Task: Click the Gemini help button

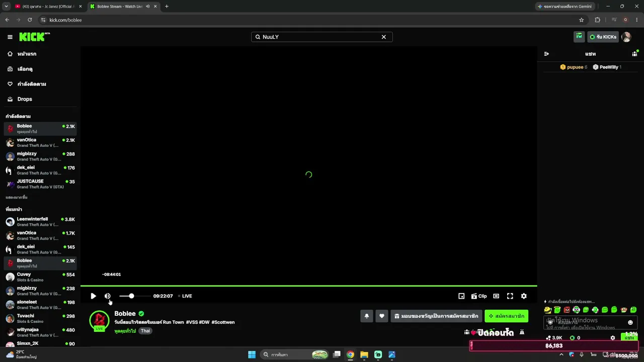Action: click(565, 7)
